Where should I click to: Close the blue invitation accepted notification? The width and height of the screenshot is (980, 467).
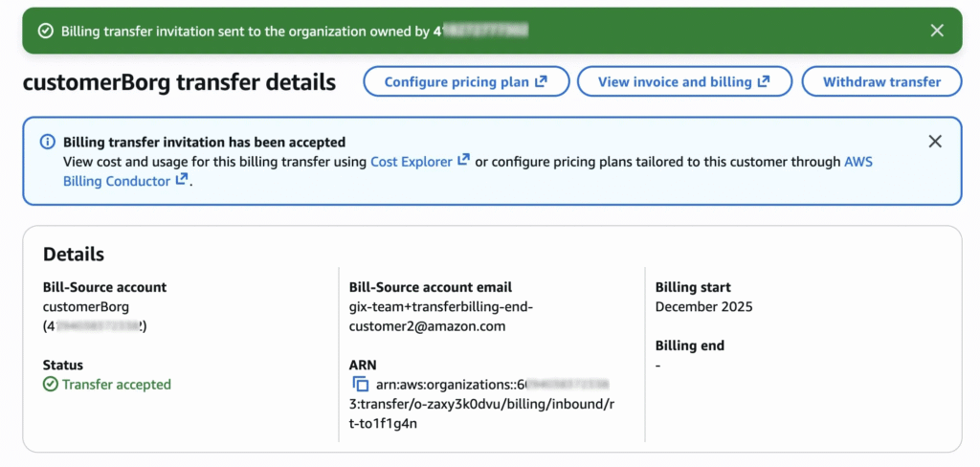(935, 142)
